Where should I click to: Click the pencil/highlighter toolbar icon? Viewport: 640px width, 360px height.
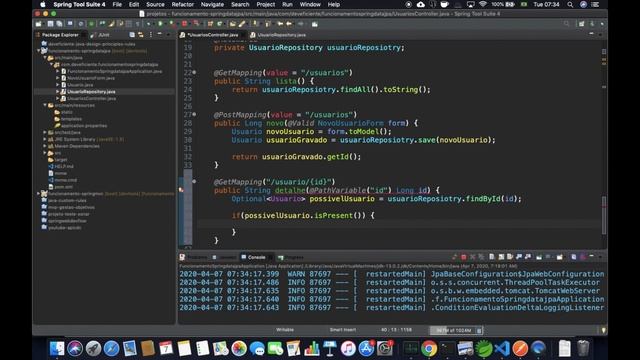tap(242, 24)
